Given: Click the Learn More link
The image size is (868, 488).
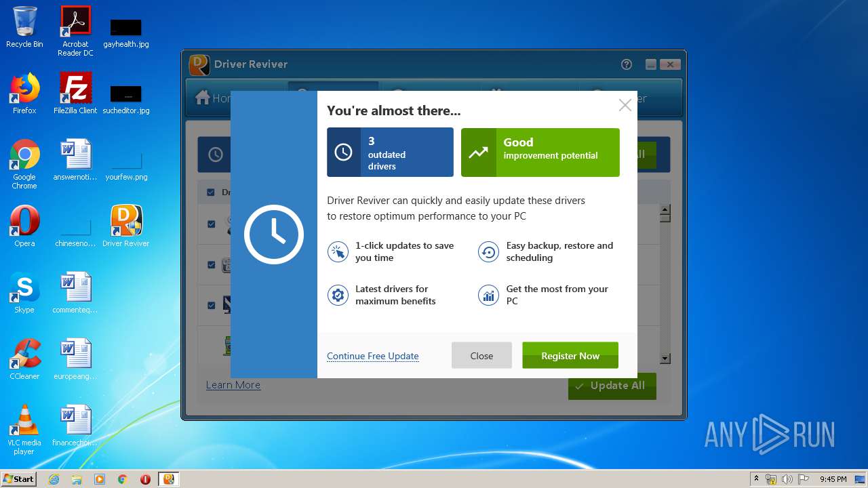Looking at the screenshot, I should coord(233,385).
